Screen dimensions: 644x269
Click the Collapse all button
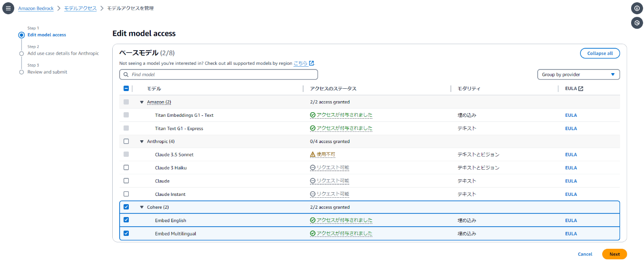(x=600, y=53)
